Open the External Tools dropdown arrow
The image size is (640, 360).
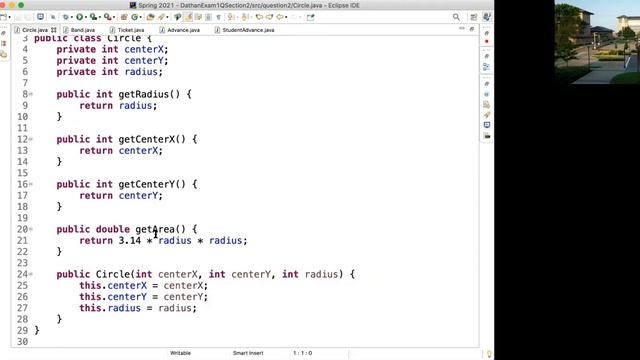[114, 17]
